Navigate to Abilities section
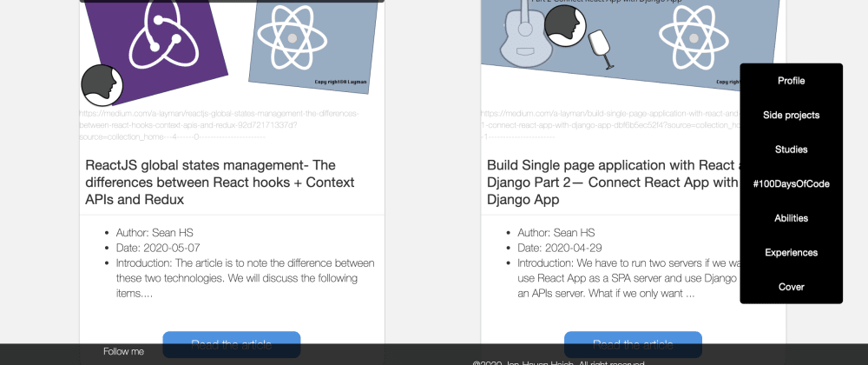Image resolution: width=868 pixels, height=365 pixels. click(x=791, y=218)
